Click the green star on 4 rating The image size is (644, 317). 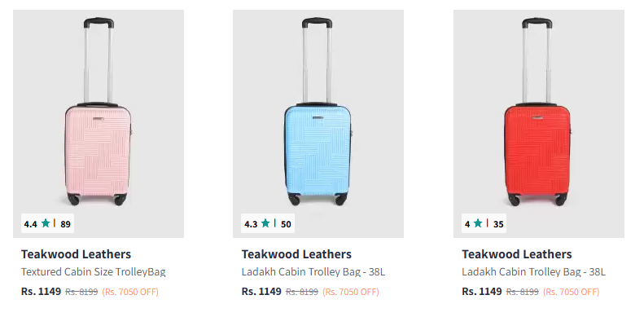(x=478, y=223)
